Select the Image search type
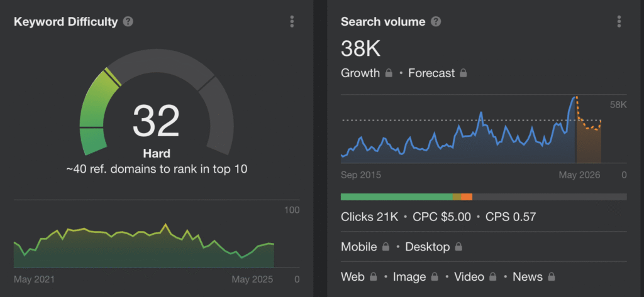 click(x=409, y=277)
